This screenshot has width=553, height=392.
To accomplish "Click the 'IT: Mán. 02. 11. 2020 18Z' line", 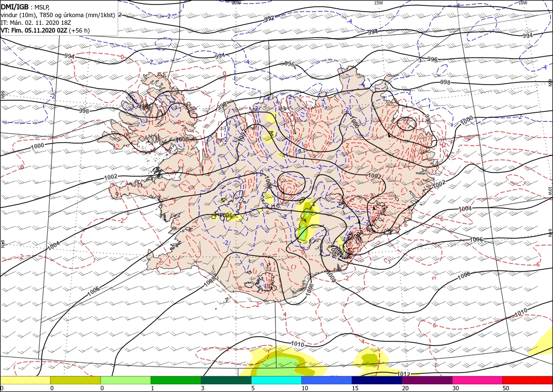I will coord(35,23).
